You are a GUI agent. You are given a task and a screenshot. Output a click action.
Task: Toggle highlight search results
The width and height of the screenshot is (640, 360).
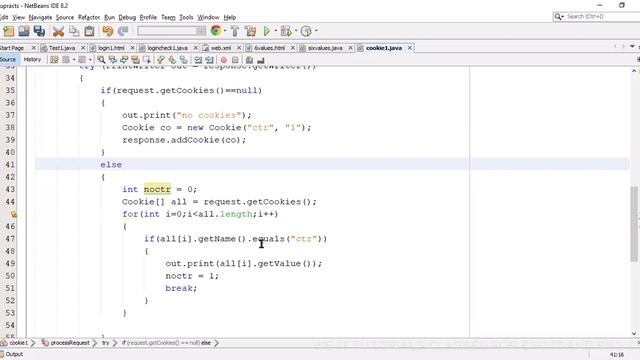(136, 60)
